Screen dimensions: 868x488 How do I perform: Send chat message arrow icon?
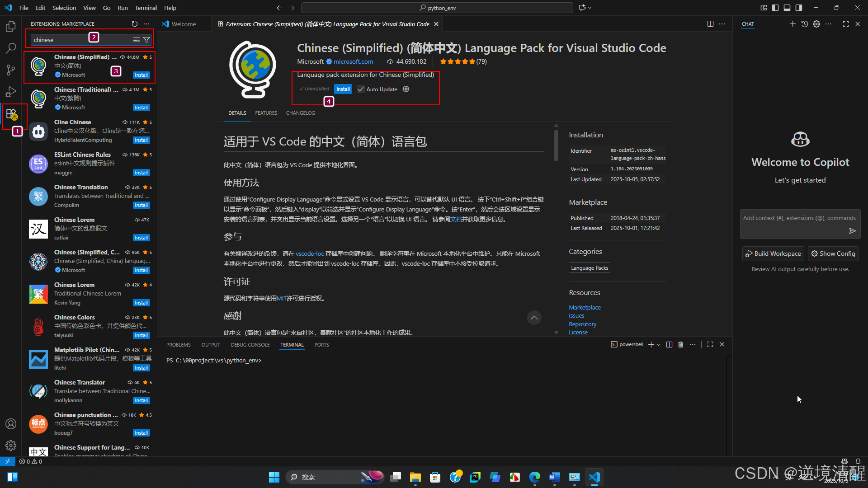click(853, 231)
